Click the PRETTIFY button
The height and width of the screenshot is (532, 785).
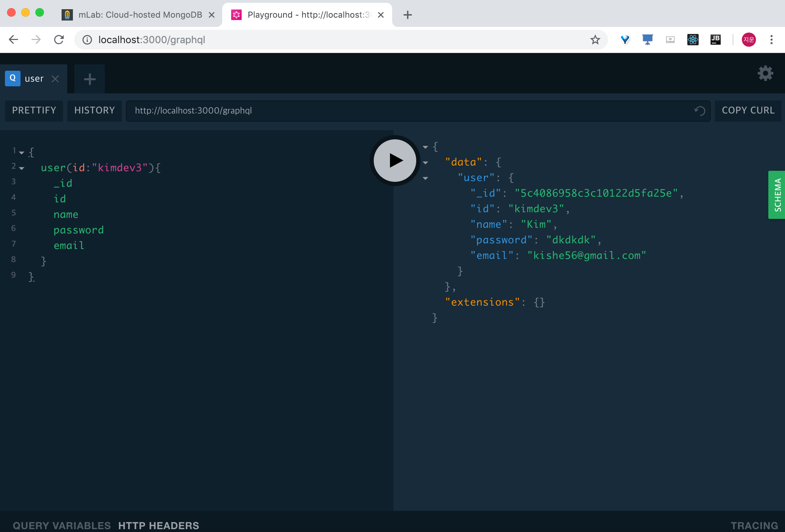pyautogui.click(x=34, y=111)
